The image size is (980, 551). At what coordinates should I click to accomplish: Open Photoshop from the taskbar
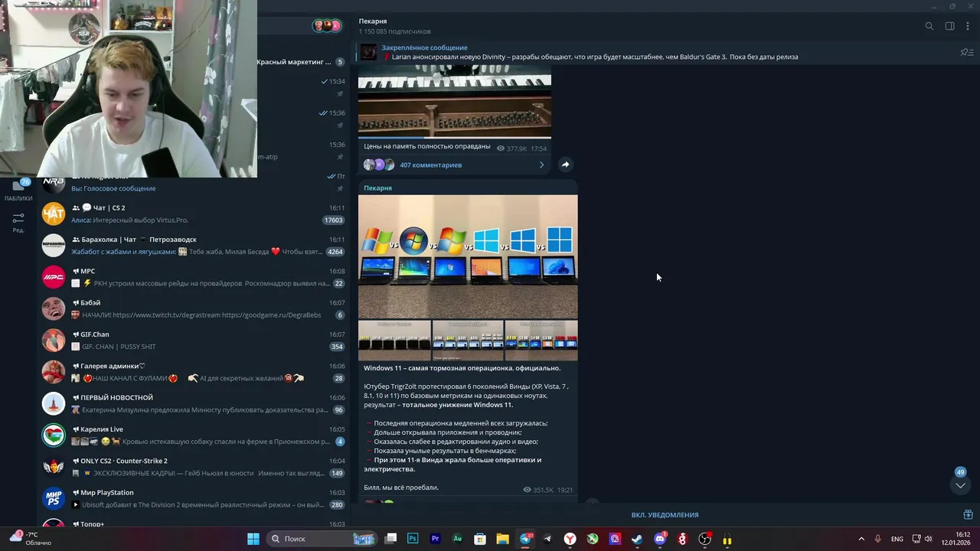pos(413,539)
